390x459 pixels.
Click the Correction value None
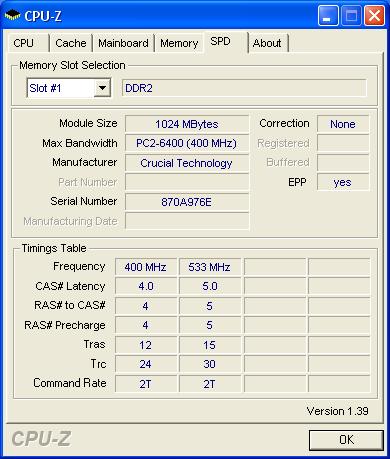coord(343,124)
